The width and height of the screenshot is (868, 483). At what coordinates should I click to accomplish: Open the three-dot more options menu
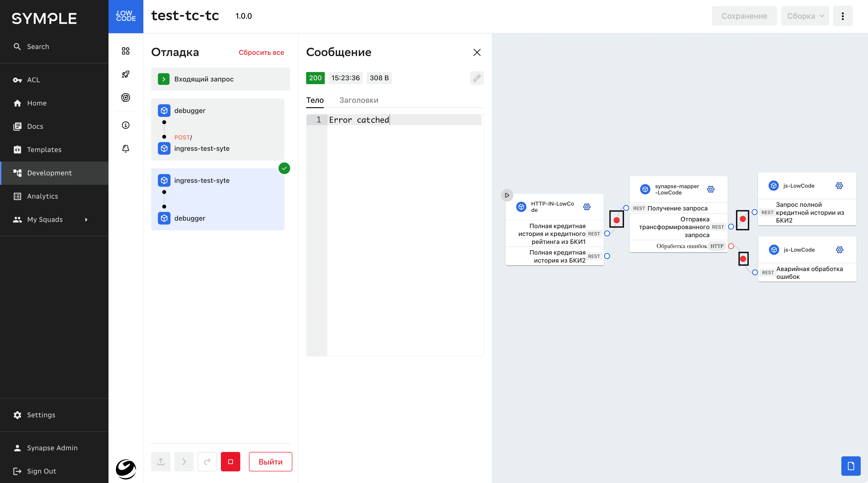[842, 16]
